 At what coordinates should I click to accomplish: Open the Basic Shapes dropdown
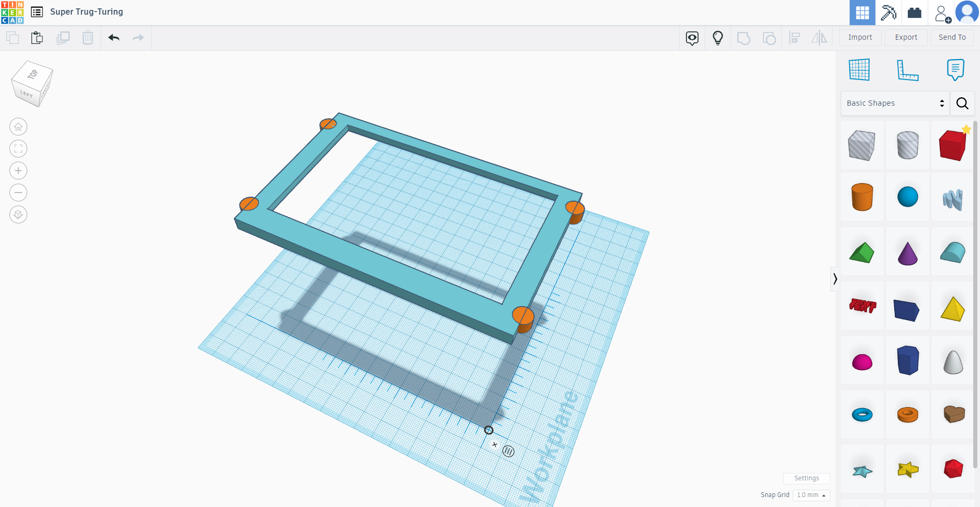[x=894, y=103]
